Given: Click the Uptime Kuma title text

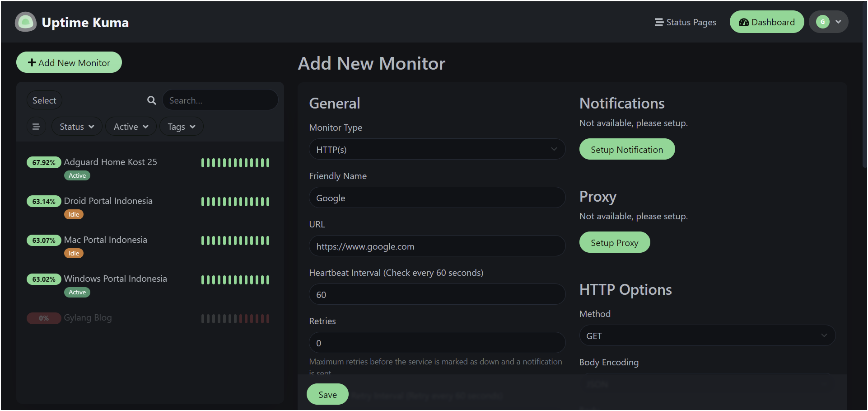Looking at the screenshot, I should click(85, 22).
